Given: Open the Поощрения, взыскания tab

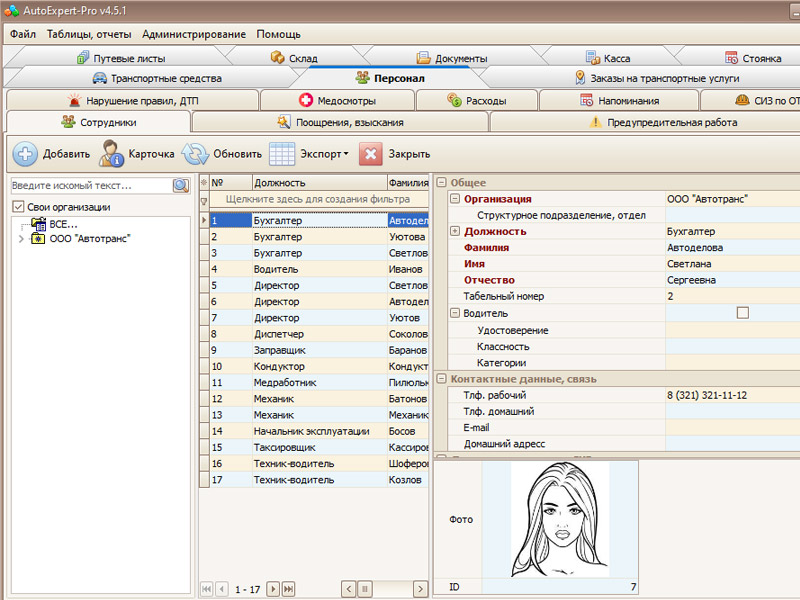Looking at the screenshot, I should [340, 122].
